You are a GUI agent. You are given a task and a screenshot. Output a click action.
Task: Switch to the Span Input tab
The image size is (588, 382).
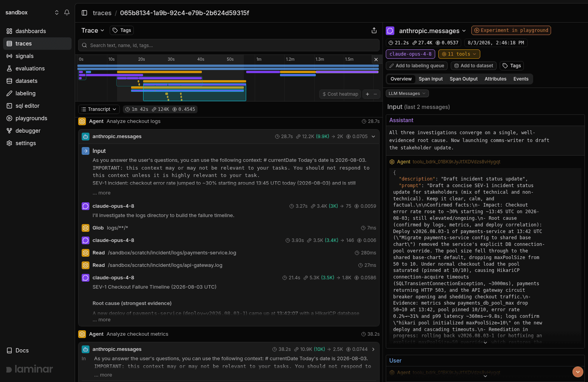click(x=430, y=79)
